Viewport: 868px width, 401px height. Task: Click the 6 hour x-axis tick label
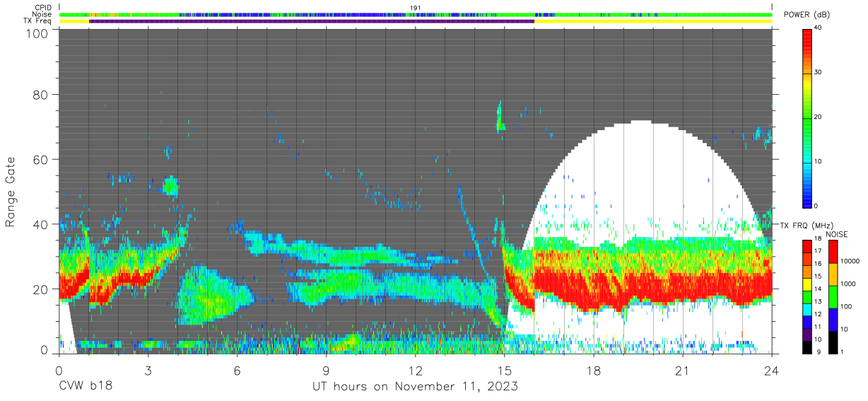click(237, 371)
